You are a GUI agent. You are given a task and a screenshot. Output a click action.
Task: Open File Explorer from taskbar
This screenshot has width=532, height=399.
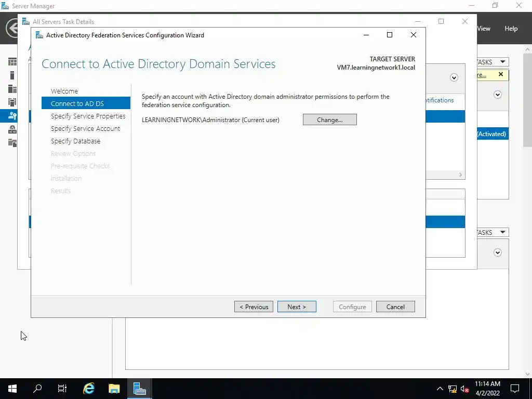point(114,389)
